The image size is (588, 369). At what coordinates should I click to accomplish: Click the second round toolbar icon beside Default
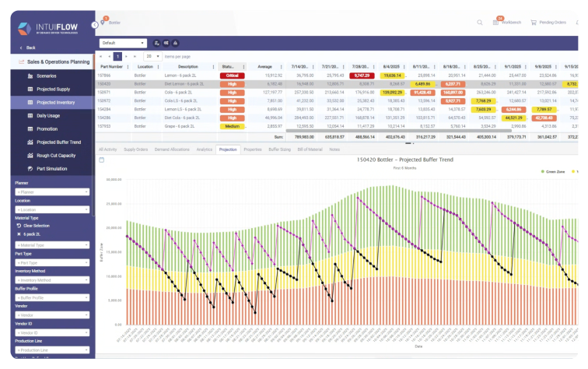click(166, 43)
